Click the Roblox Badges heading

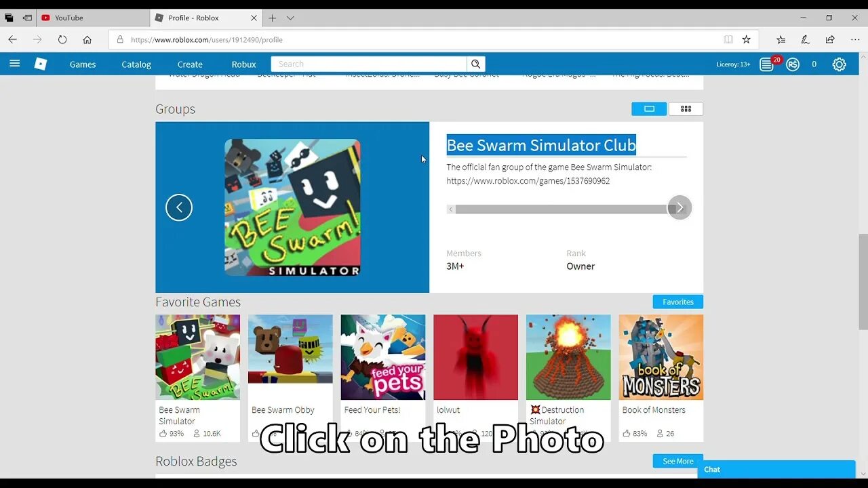196,462
